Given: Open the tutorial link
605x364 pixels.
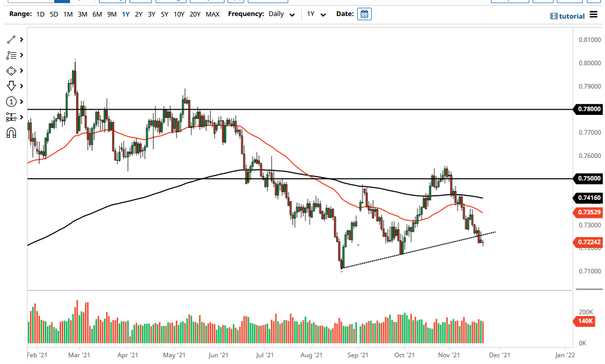Looking at the screenshot, I should click(572, 16).
